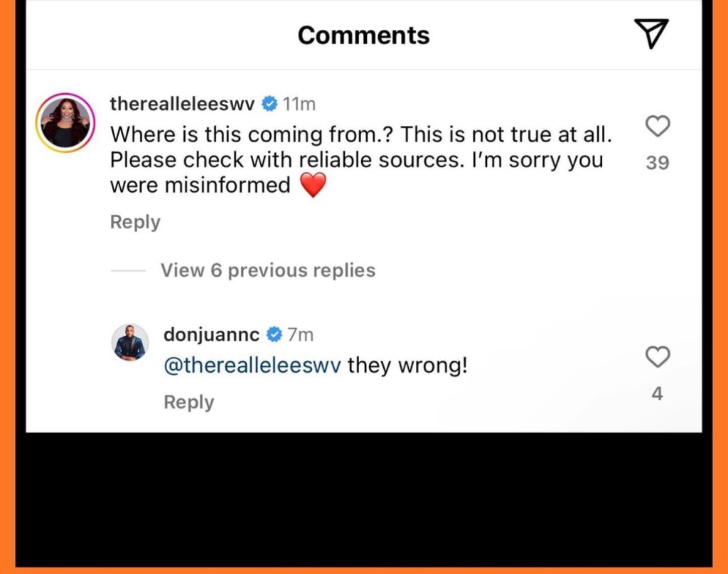Click the therealleleeswv username
The width and height of the screenshot is (728, 574).
pyautogui.click(x=182, y=104)
